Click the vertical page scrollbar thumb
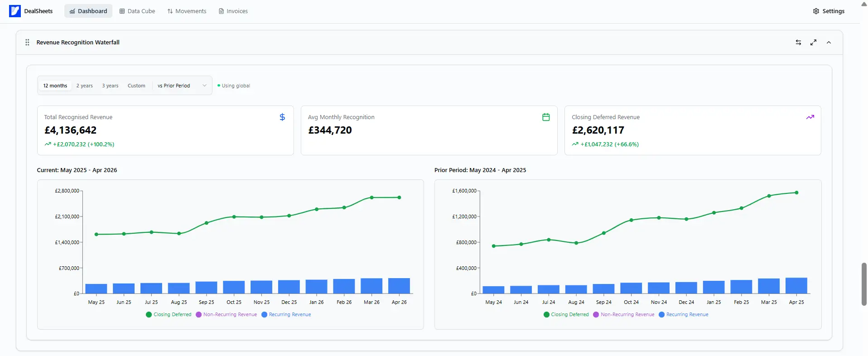868x356 pixels. (x=864, y=284)
